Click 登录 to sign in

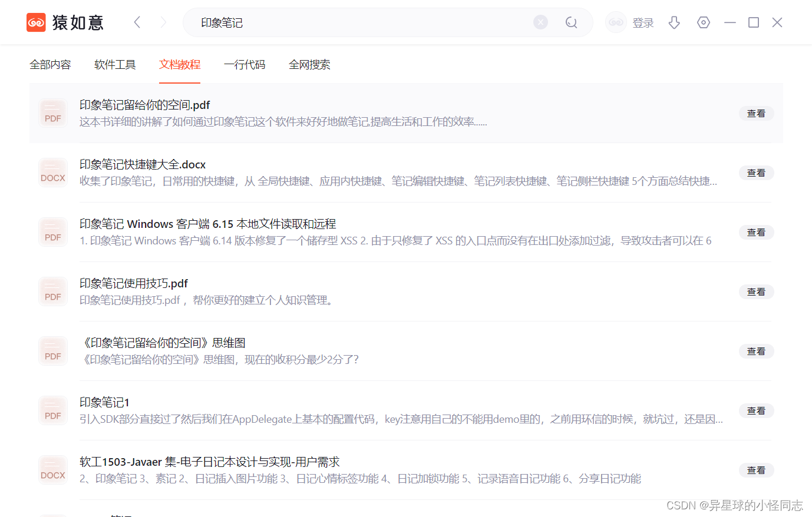[x=643, y=23]
